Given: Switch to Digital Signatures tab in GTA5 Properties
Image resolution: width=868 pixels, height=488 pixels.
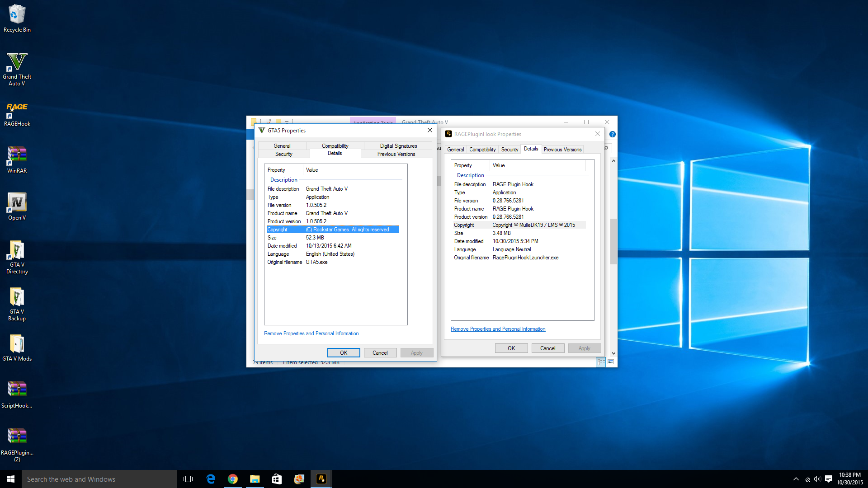Looking at the screenshot, I should point(398,146).
